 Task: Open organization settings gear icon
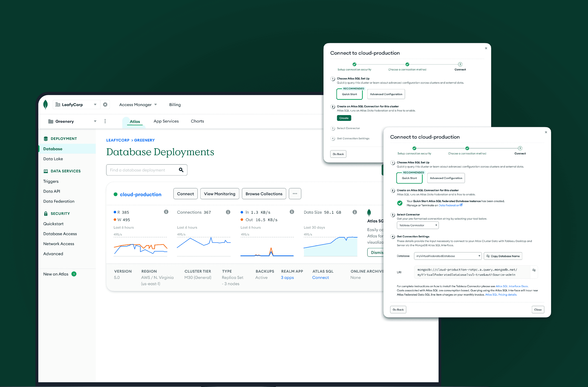[x=105, y=105]
